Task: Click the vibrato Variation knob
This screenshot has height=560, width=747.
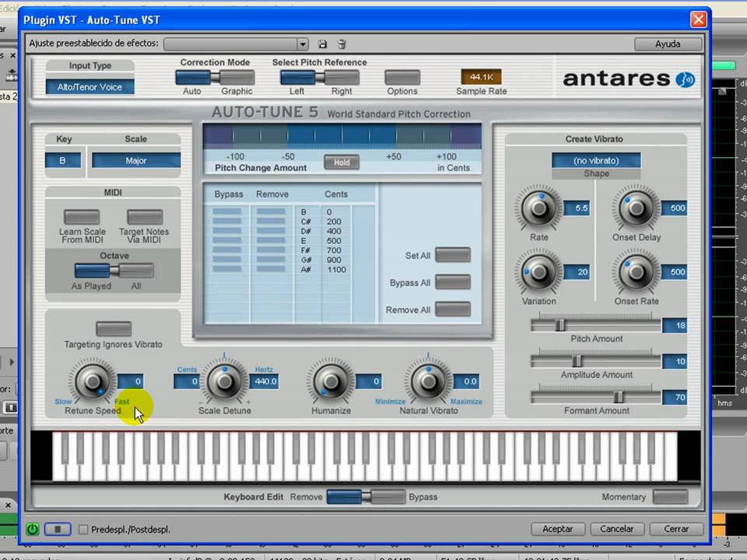Action: click(x=538, y=272)
